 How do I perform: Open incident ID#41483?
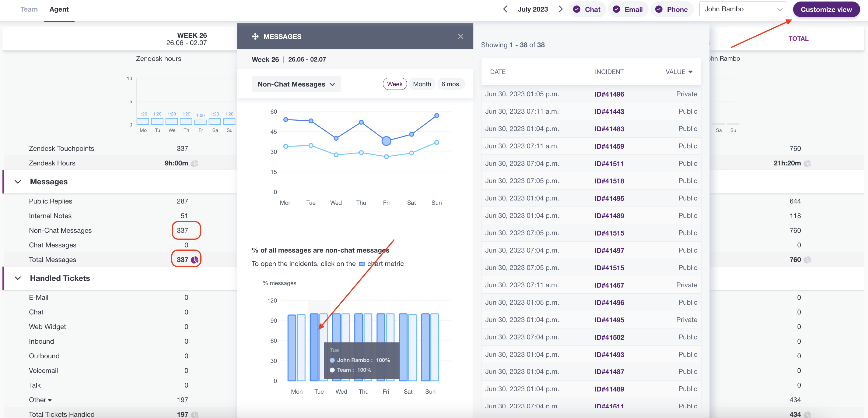609,129
